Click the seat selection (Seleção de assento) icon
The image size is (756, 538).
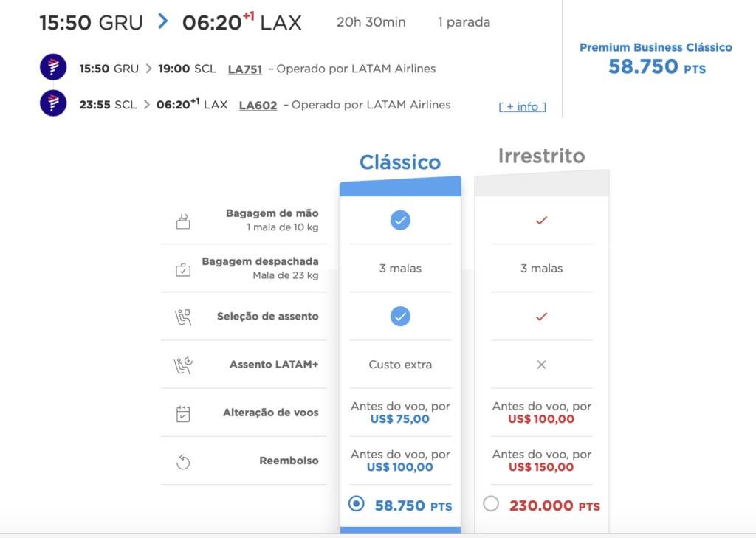[183, 317]
